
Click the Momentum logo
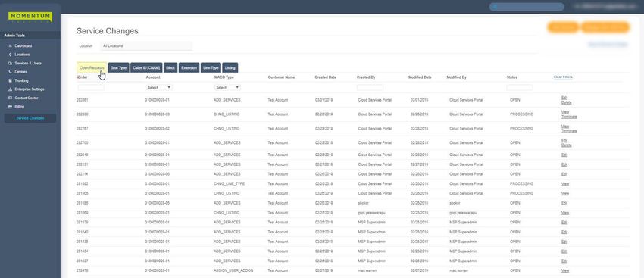coord(30,17)
